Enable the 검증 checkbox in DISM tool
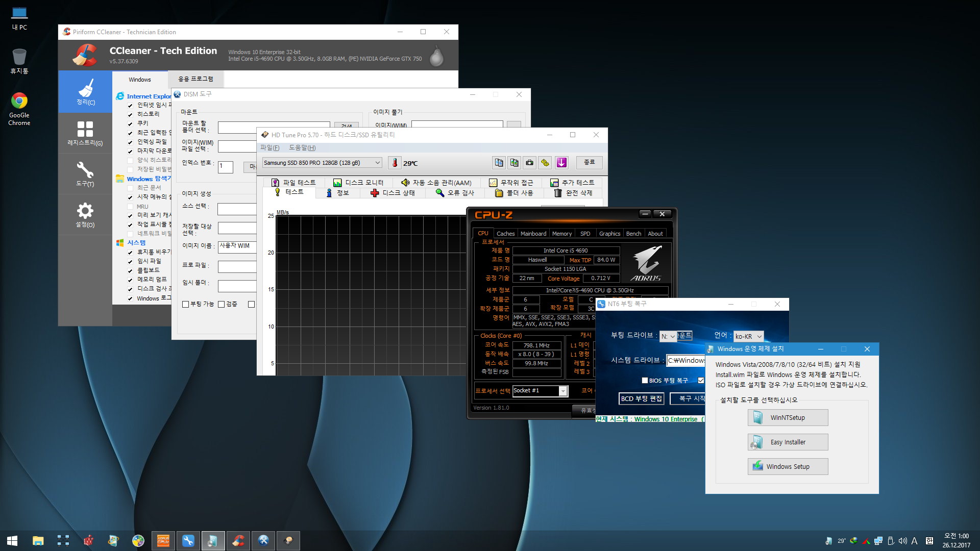 (x=221, y=304)
